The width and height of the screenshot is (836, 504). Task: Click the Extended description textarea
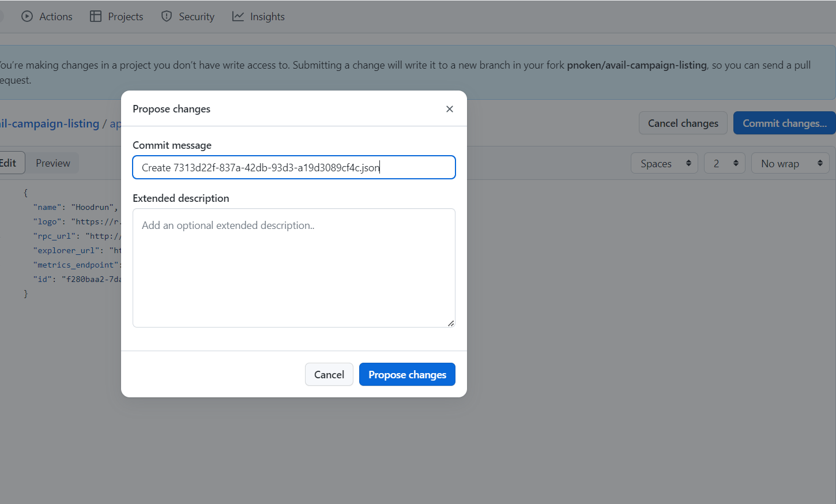point(294,268)
